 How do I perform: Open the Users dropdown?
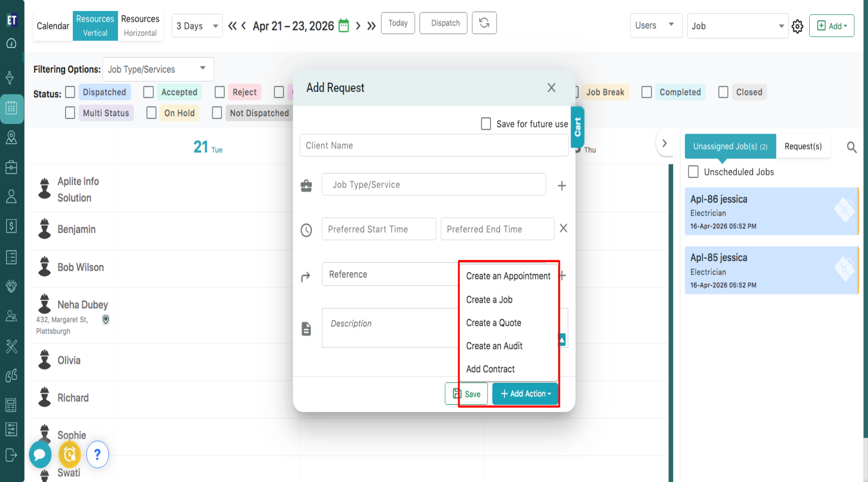[x=655, y=26]
